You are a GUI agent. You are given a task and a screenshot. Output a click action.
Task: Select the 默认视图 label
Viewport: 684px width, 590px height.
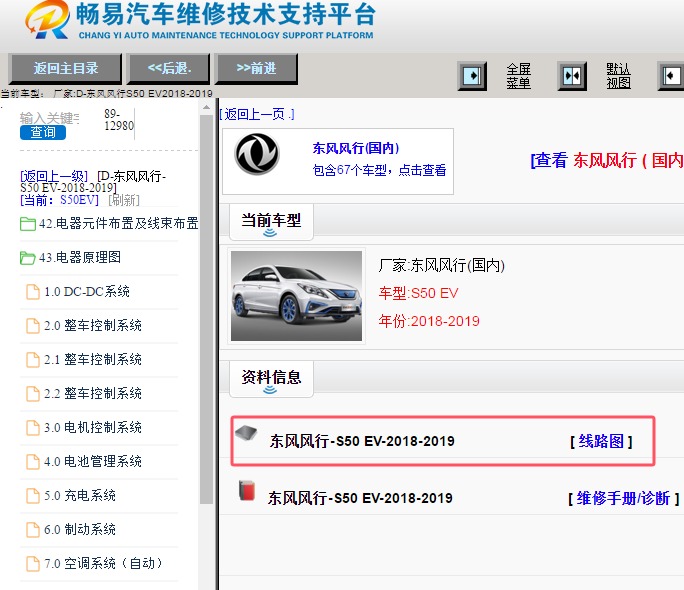point(618,76)
